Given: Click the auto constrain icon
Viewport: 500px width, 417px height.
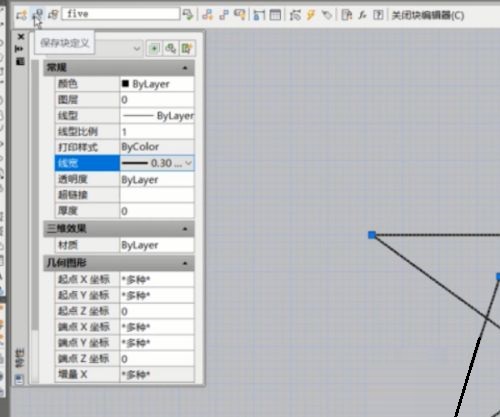Looking at the screenshot, I should pyautogui.click(x=208, y=15).
